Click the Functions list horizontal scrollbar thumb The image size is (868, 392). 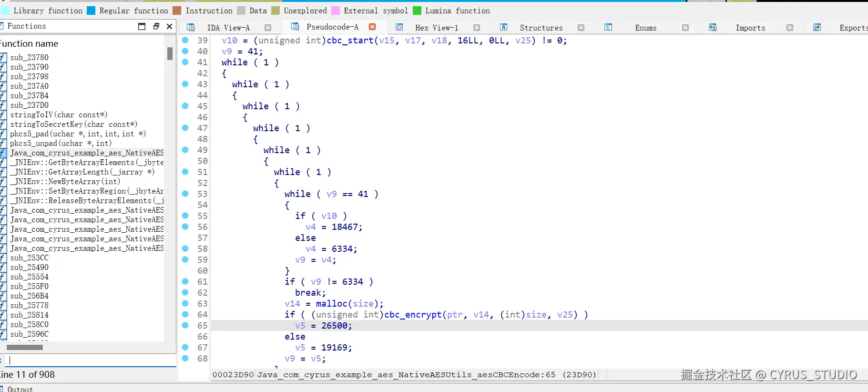25,347
